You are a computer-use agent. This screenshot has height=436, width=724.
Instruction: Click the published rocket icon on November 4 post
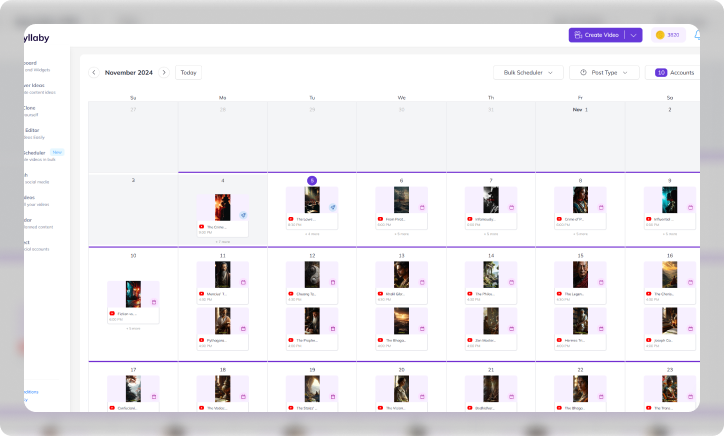click(x=243, y=215)
